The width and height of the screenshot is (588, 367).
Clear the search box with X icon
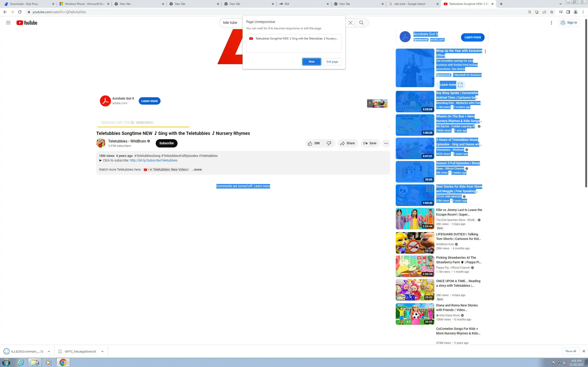pos(350,22)
